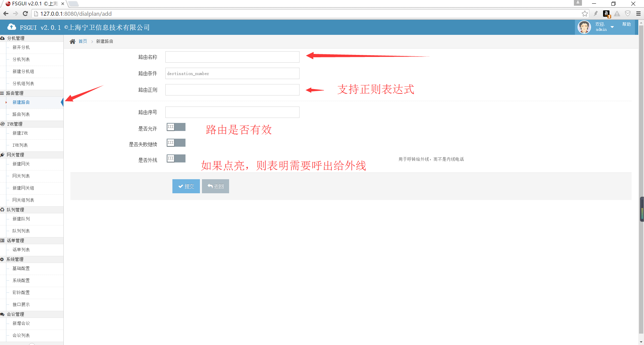The image size is (644, 345).
Task: Select 新建IVR in the sidebar menu
Action: 20,133
